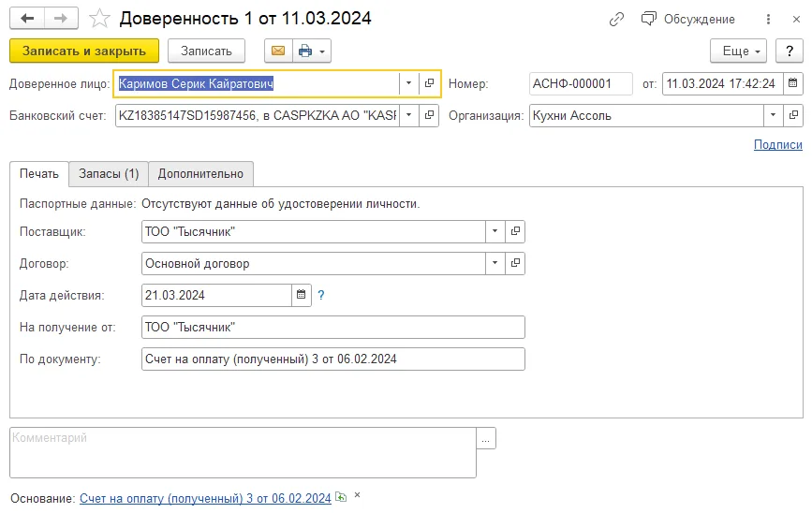Screen dimensions: 812x513
Task: Send document by email with envelope icon
Action: pos(278,51)
